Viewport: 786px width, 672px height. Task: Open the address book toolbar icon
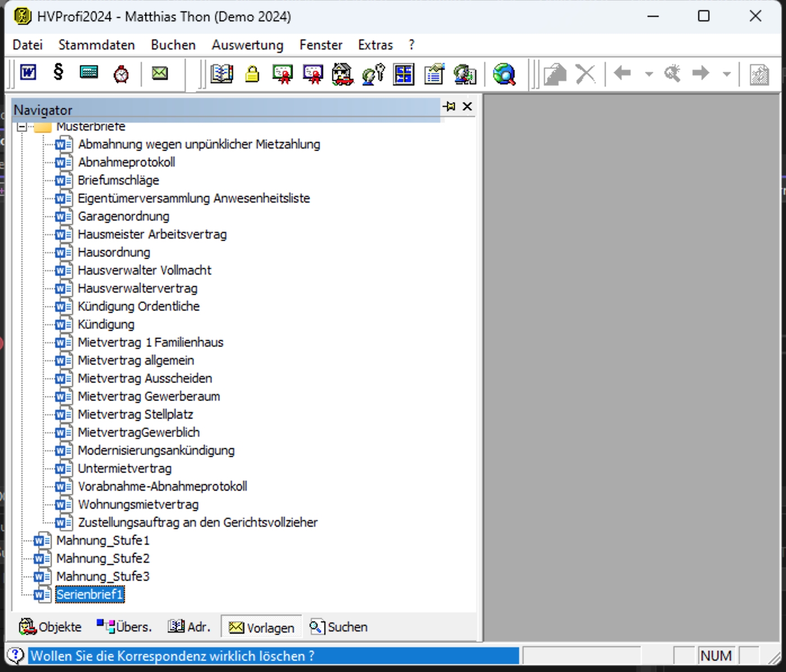(221, 74)
